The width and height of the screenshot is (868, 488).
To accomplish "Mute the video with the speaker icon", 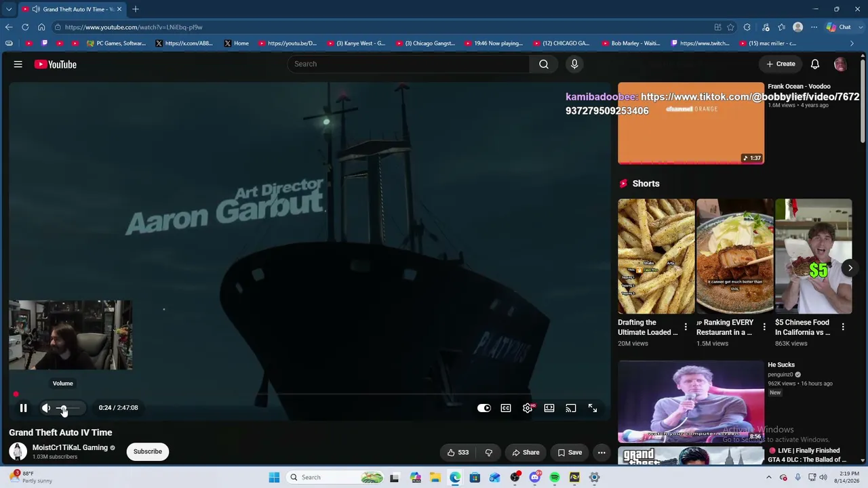I will 46,408.
